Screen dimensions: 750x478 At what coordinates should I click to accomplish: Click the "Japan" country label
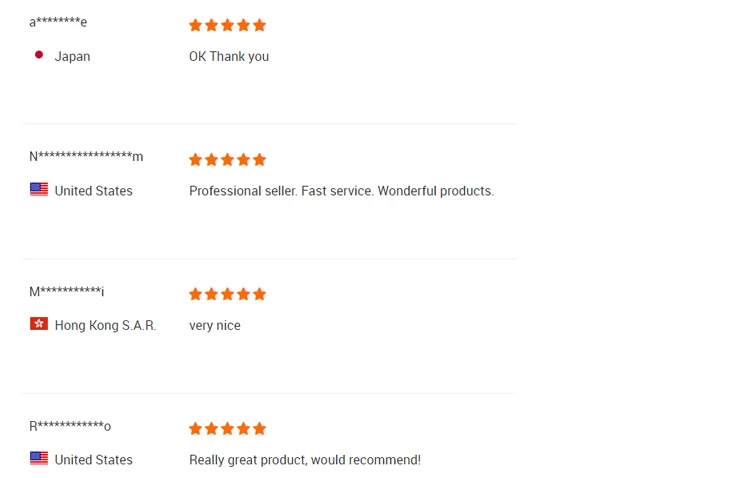click(72, 57)
